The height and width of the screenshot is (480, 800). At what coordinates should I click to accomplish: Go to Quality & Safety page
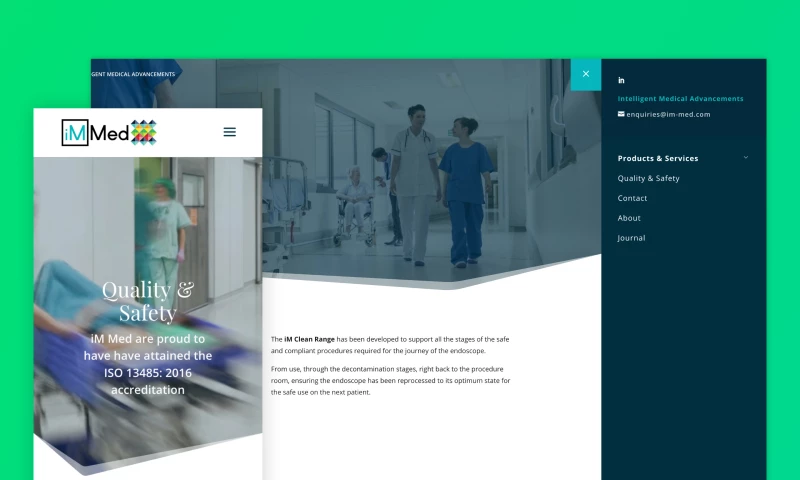pyautogui.click(x=648, y=178)
